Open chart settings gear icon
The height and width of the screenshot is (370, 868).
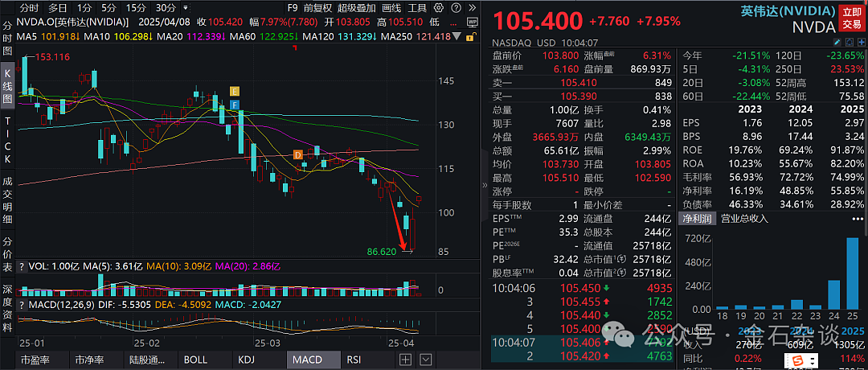pos(439,8)
